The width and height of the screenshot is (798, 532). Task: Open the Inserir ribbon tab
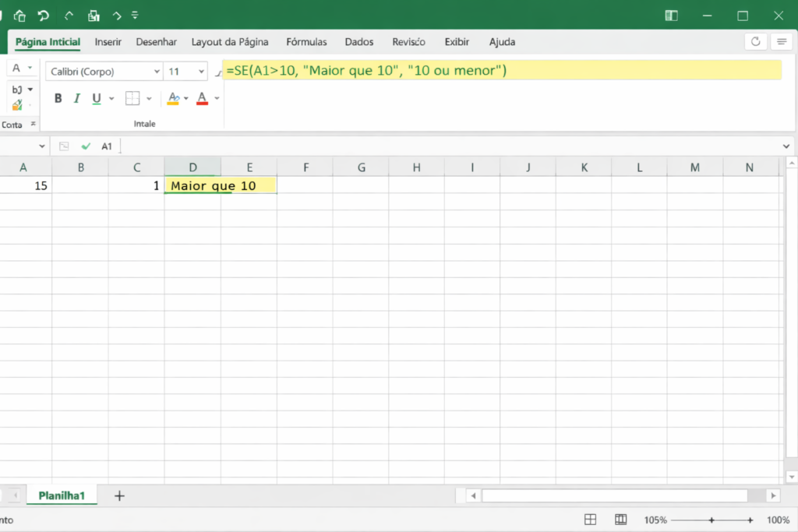tap(108, 42)
